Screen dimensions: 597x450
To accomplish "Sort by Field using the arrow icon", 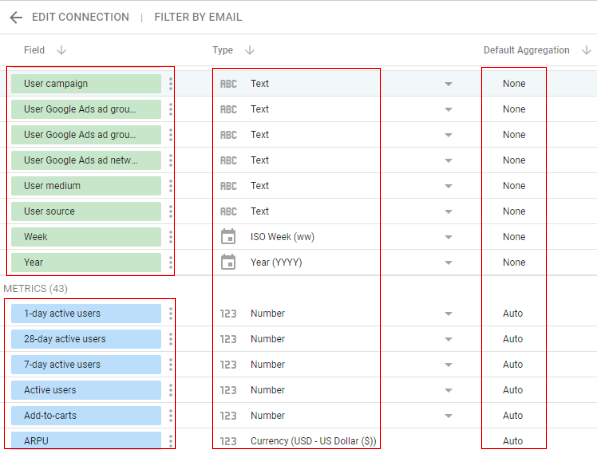I will click(61, 50).
